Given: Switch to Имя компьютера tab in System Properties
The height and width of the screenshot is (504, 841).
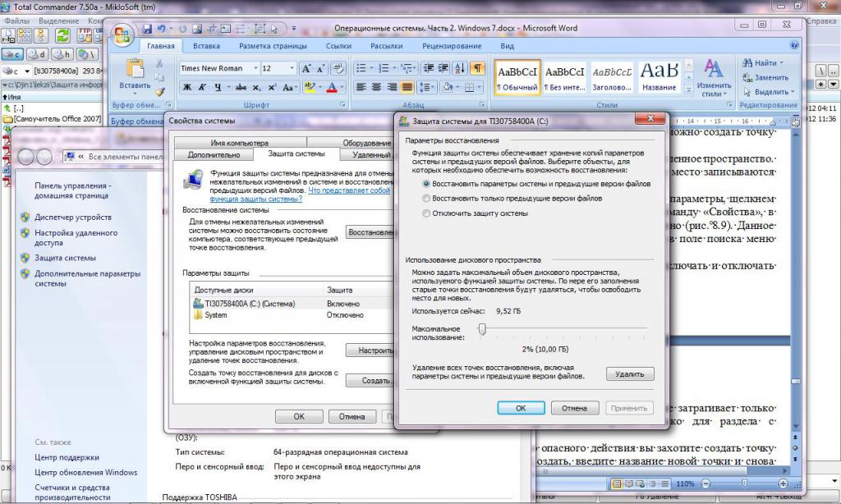Looking at the screenshot, I should (x=239, y=143).
